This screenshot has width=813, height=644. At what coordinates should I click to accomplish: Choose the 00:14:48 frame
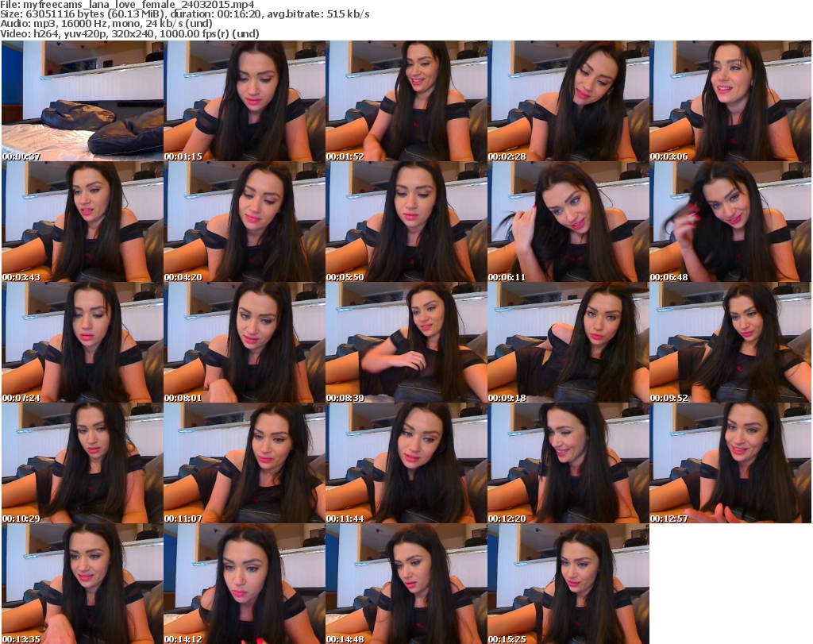(406, 584)
